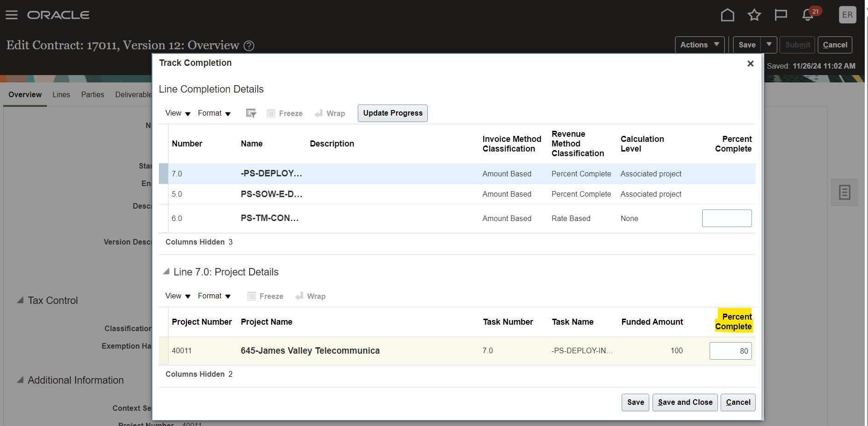Screen dimensions: 868x426
Task: Click Save button in dialog footer
Action: 635,403
